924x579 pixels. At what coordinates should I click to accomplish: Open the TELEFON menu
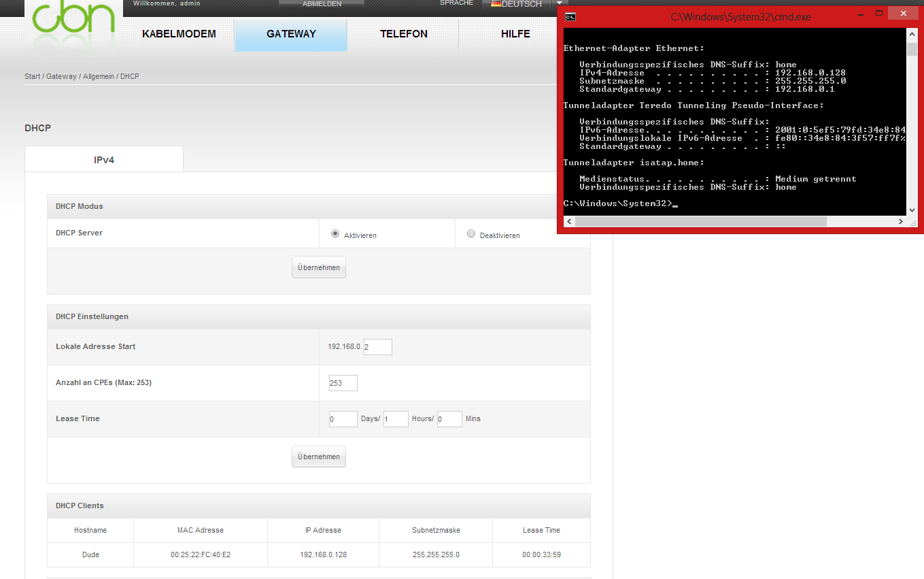(x=404, y=34)
